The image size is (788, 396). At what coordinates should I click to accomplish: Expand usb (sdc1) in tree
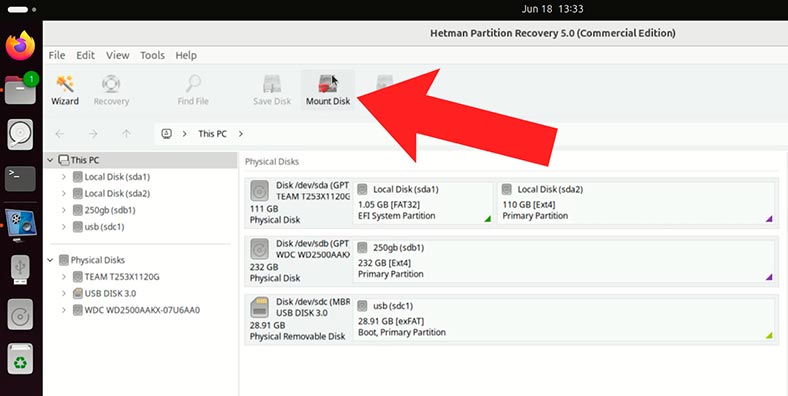coord(64,227)
